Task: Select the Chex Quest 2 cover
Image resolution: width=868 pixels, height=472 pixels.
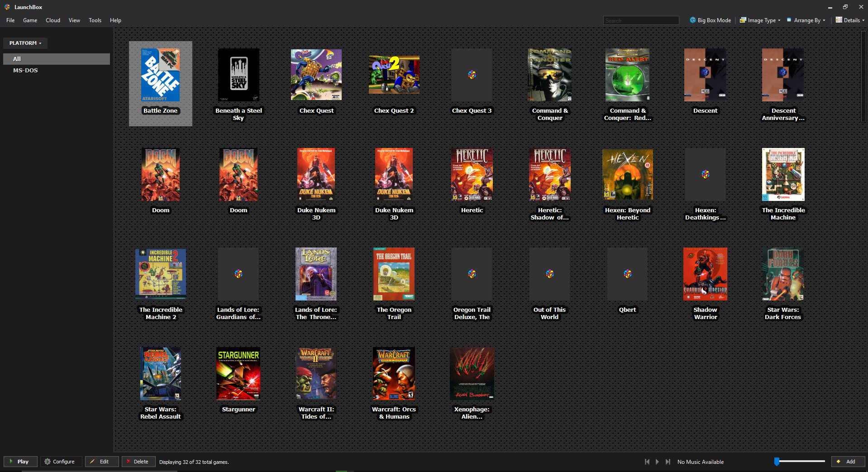Action: 394,75
